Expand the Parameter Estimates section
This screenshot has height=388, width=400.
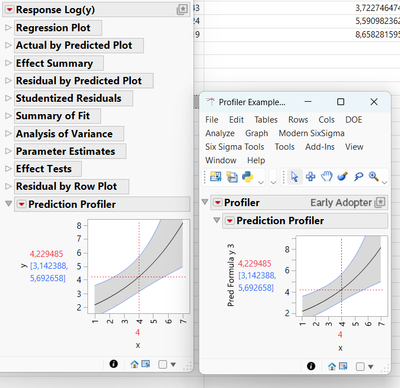(x=8, y=151)
